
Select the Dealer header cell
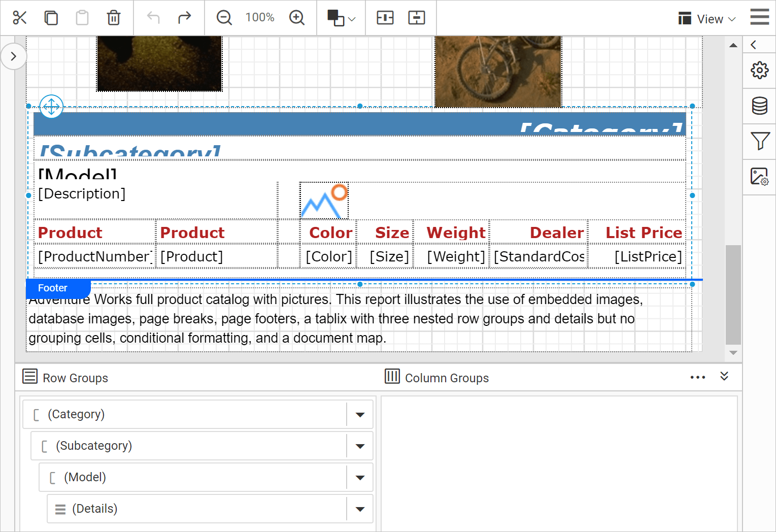point(538,232)
